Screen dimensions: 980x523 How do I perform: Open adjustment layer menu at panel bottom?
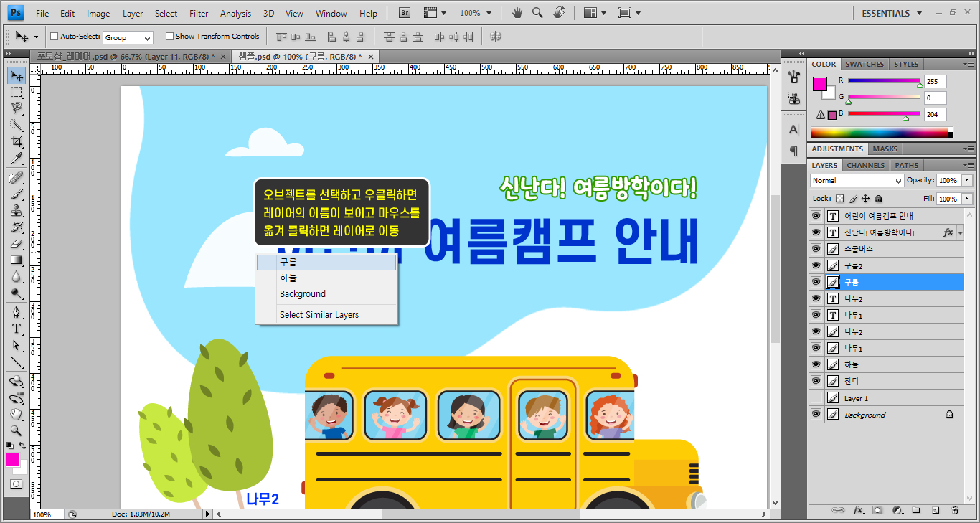[897, 511]
